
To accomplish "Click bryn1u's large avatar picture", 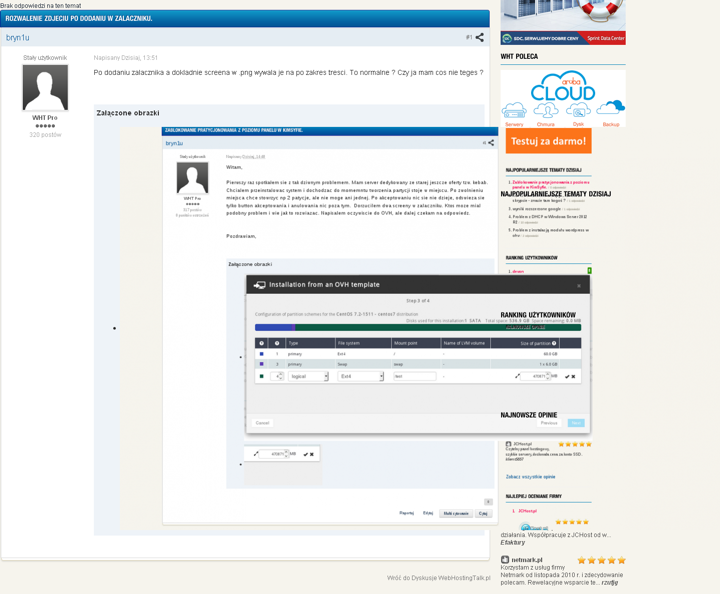I will tap(45, 88).
